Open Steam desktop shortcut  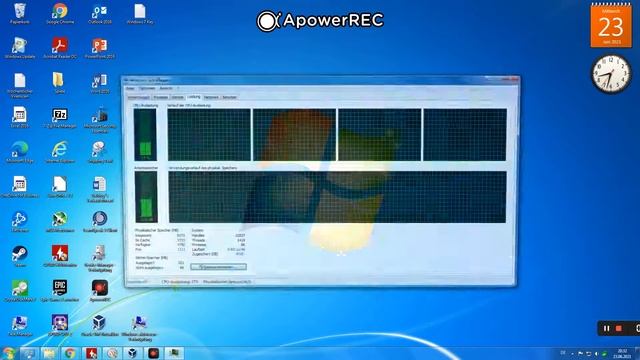point(19,256)
